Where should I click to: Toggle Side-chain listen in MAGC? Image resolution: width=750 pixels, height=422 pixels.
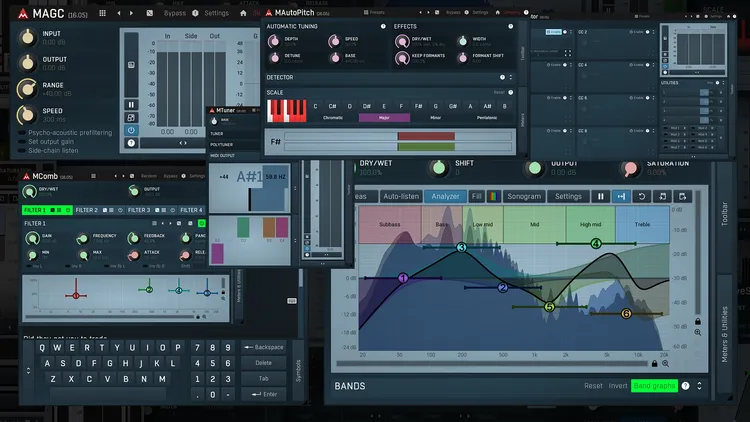tap(48, 150)
